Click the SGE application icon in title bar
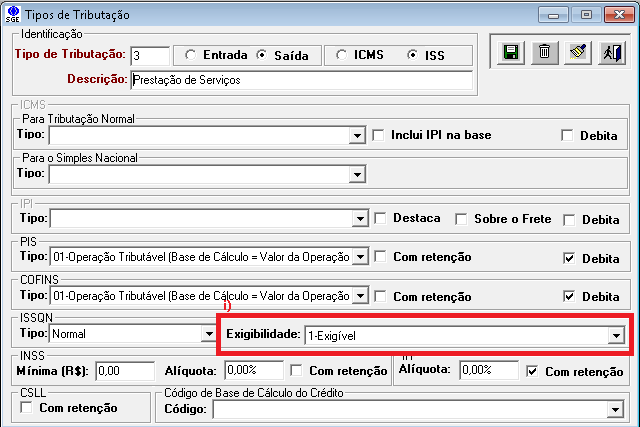Image resolution: width=640 pixels, height=427 pixels. coord(13,14)
